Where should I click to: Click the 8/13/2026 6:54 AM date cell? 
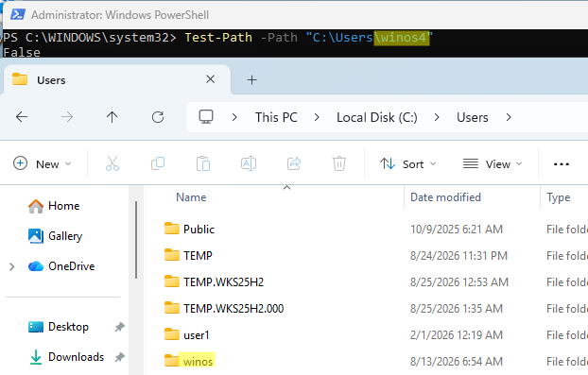pos(457,361)
